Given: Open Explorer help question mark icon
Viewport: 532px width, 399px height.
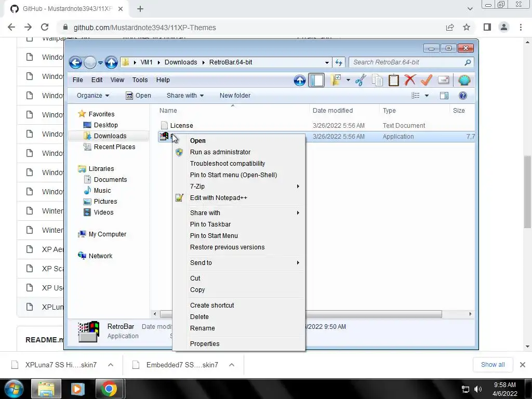Looking at the screenshot, I should coord(463,96).
